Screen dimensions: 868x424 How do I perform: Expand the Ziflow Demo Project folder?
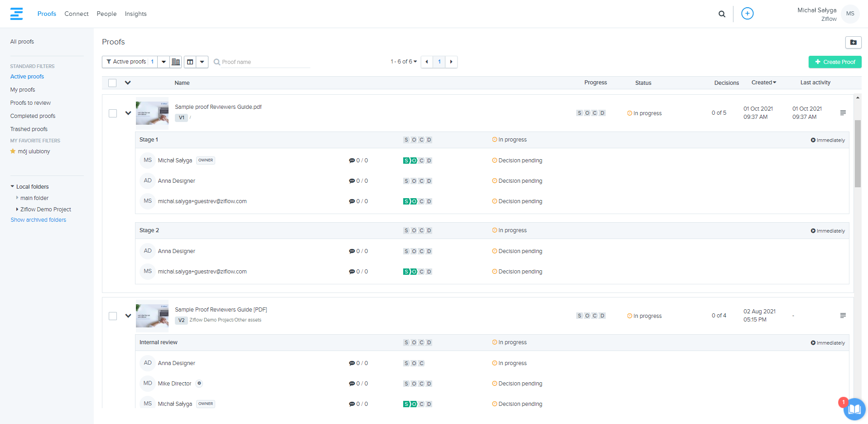[x=17, y=210]
